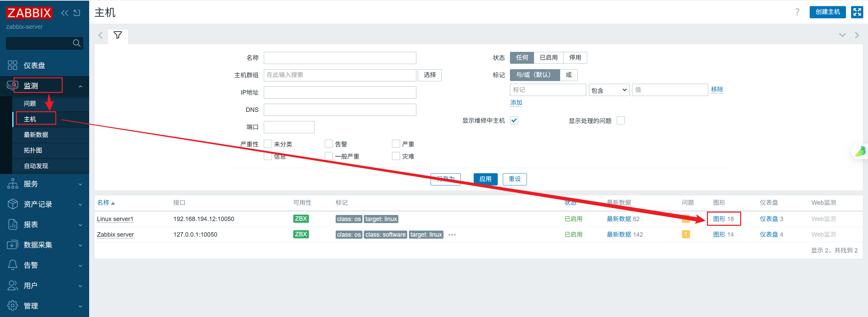Focus the 主机群组 search field
The width and height of the screenshot is (868, 317).
coord(340,75)
